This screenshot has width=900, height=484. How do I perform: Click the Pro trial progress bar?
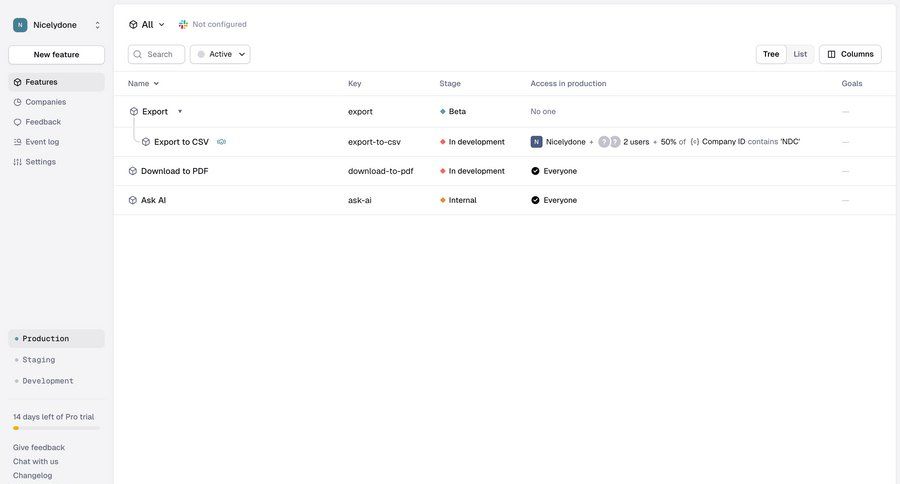56,428
